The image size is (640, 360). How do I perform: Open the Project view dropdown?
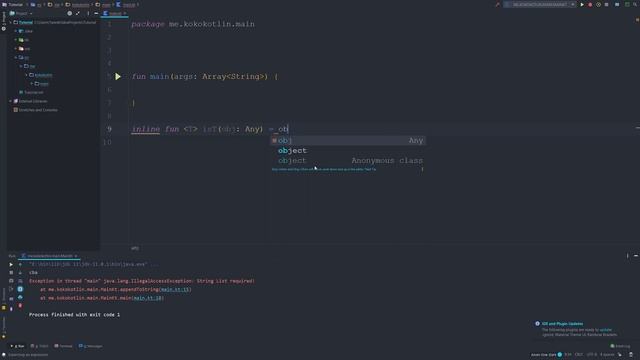pyautogui.click(x=21, y=13)
